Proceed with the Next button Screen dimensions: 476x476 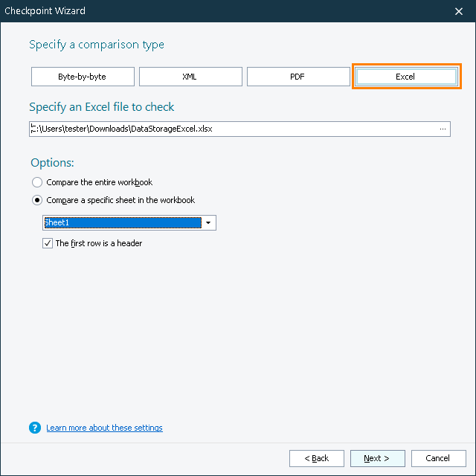[379, 458]
